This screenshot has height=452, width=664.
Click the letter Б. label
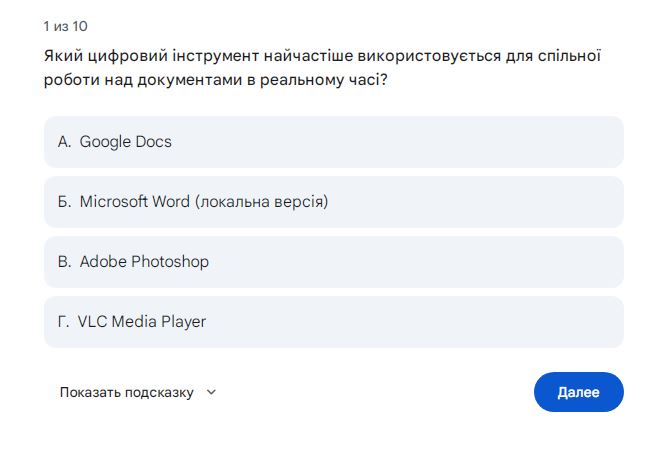click(64, 202)
